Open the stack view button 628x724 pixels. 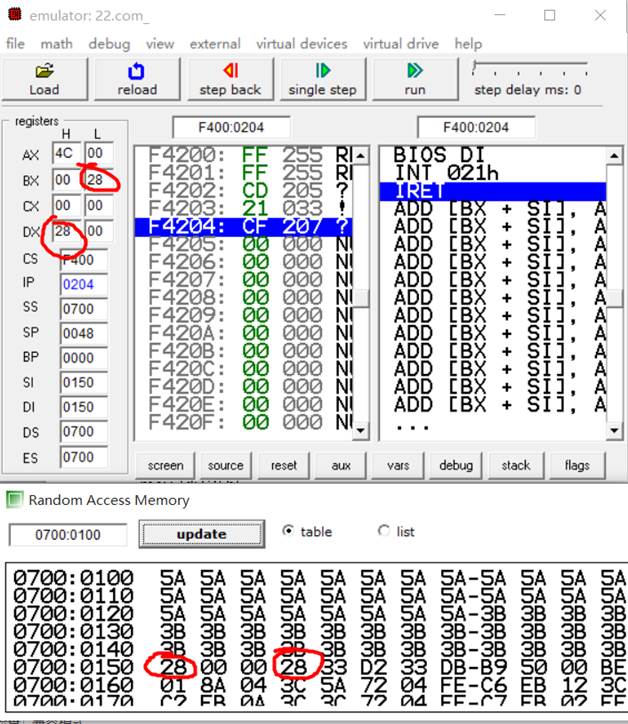(x=516, y=465)
